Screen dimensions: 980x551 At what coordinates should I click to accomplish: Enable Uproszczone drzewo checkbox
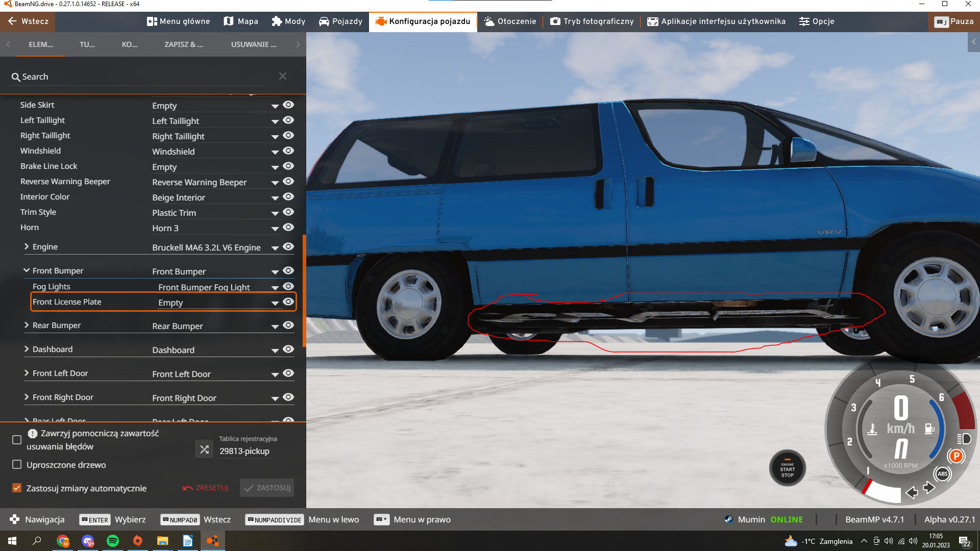[x=17, y=465]
